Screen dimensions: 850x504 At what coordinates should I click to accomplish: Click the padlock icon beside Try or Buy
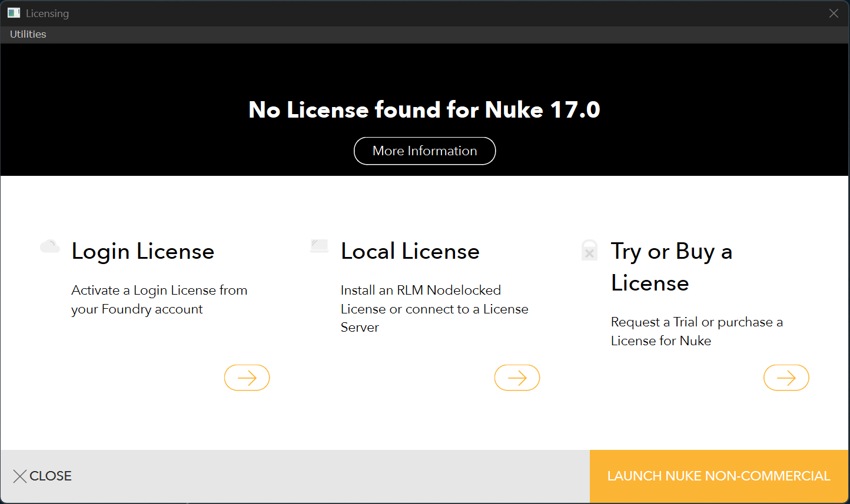pyautogui.click(x=589, y=250)
